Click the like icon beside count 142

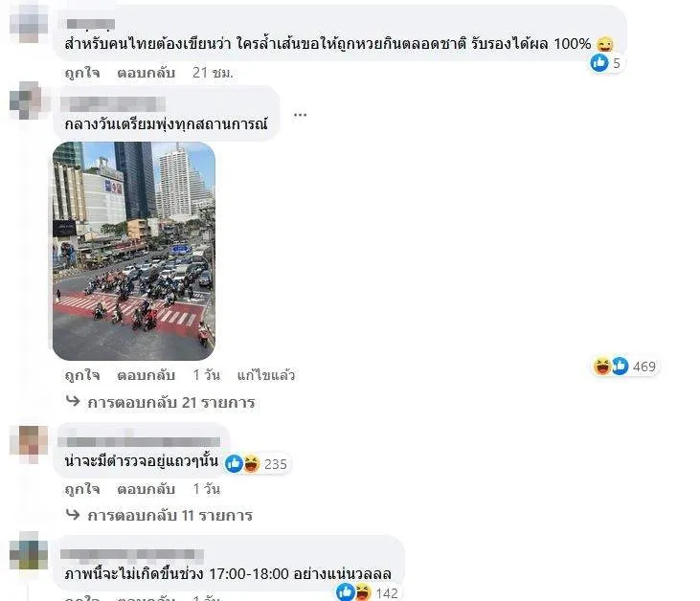pos(346,592)
